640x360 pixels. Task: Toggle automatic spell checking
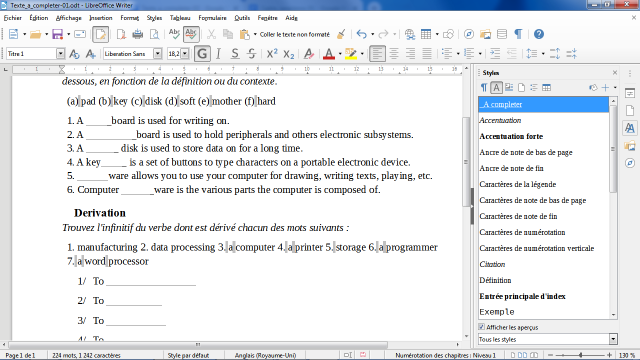[x=191, y=34]
